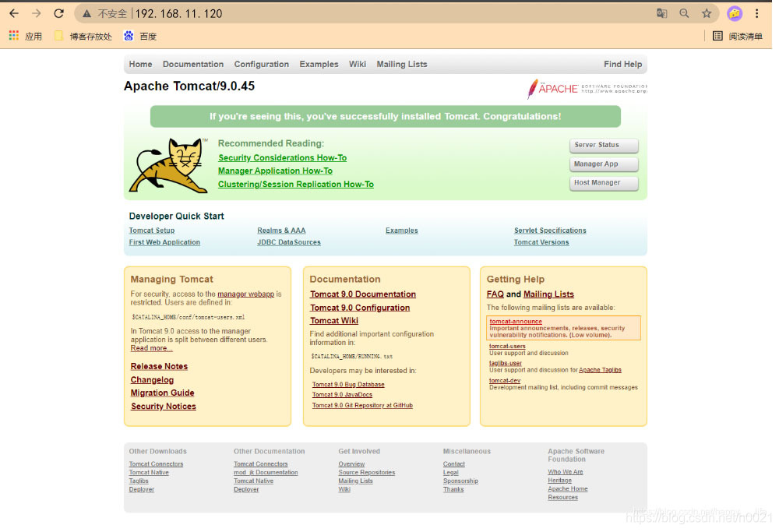
Task: Open Find Help in the nav bar
Action: (x=622, y=64)
